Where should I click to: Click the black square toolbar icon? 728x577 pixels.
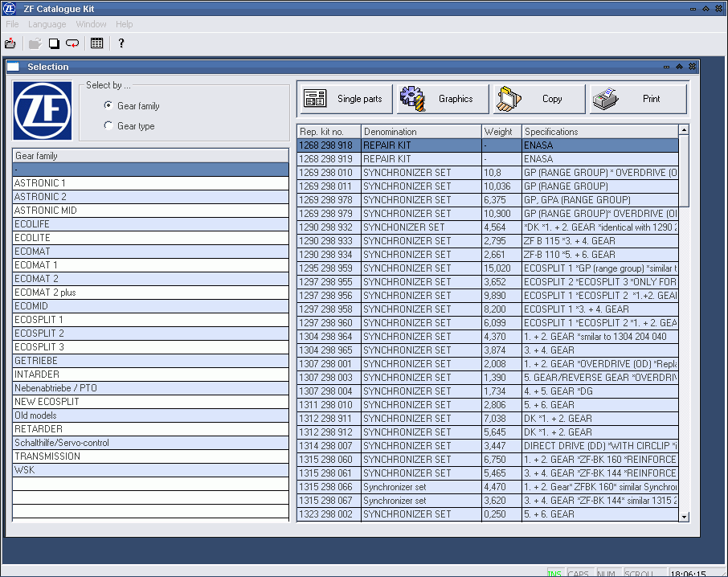54,43
